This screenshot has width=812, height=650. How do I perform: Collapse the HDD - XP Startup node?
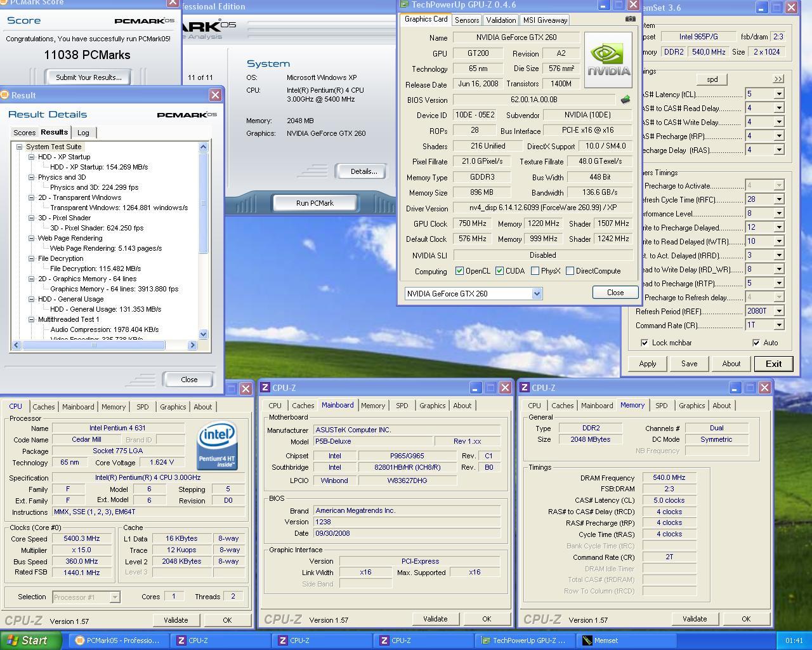31,157
